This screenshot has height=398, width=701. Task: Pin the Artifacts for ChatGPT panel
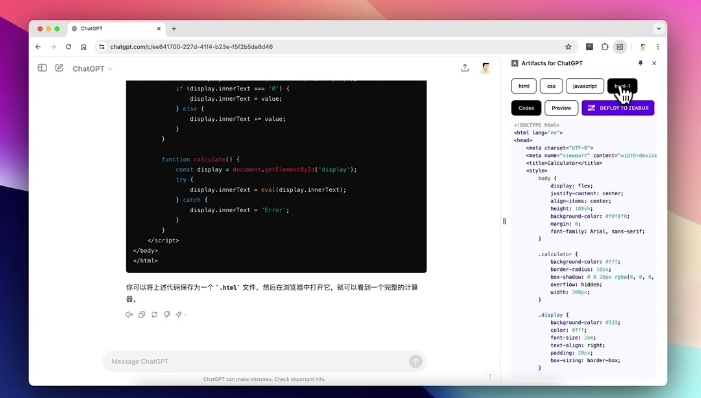click(x=640, y=63)
